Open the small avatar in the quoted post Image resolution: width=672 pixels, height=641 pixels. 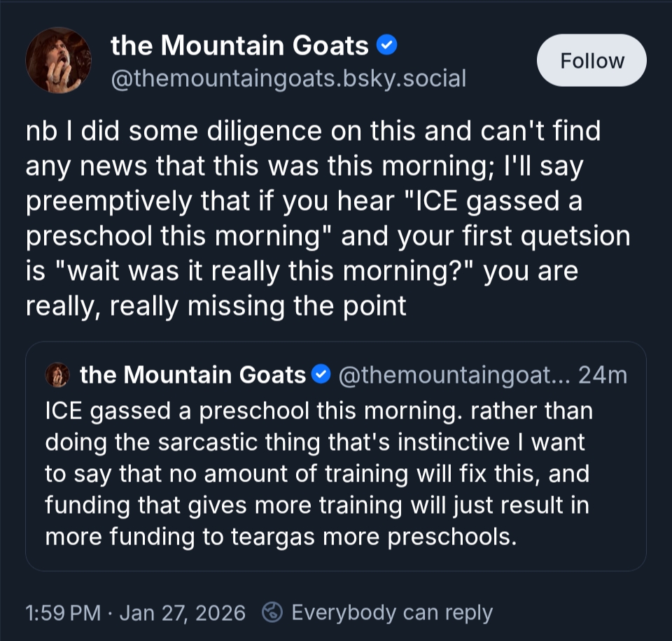(x=57, y=375)
